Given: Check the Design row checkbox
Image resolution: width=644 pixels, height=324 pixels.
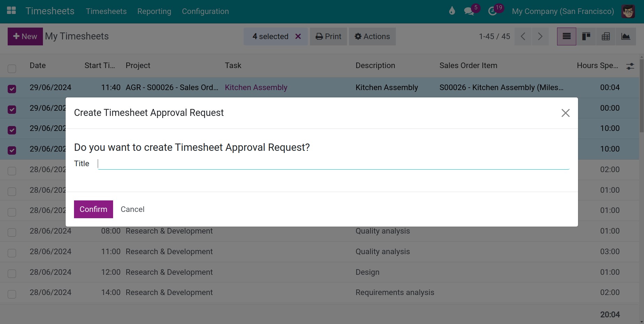Looking at the screenshot, I should [12, 274].
